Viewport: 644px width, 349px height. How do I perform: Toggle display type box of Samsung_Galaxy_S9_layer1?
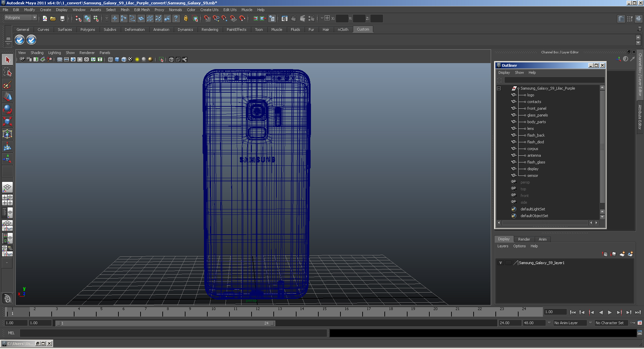[x=508, y=263]
